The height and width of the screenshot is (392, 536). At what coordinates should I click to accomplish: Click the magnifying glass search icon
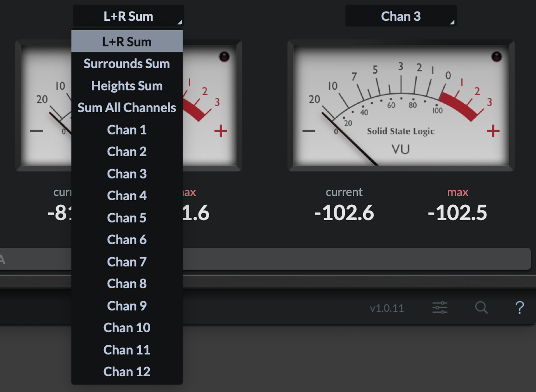482,308
